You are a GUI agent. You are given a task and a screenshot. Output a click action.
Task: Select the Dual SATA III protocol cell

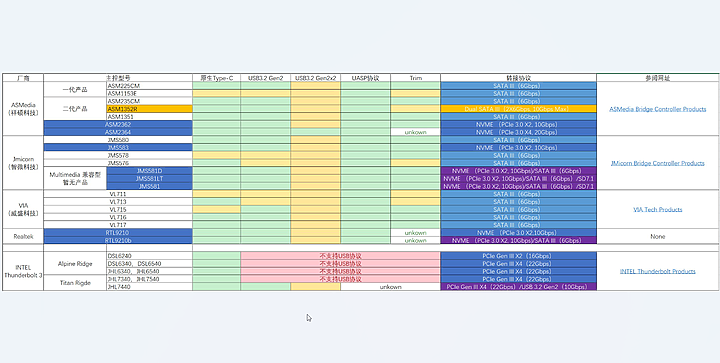click(x=518, y=109)
